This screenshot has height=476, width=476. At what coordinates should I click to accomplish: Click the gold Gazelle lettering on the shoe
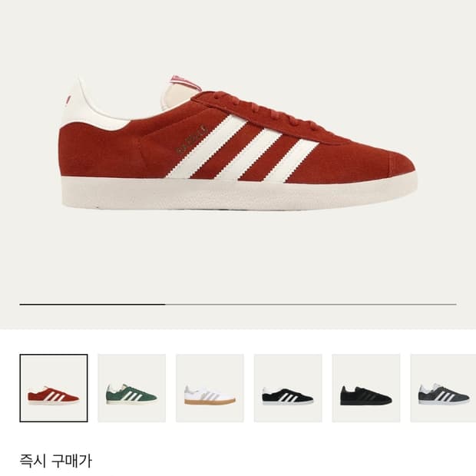tap(192, 139)
